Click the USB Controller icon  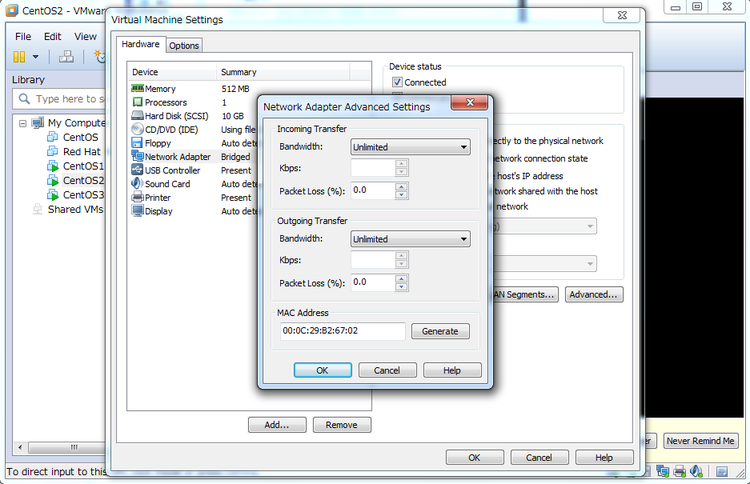pyautogui.click(x=137, y=170)
